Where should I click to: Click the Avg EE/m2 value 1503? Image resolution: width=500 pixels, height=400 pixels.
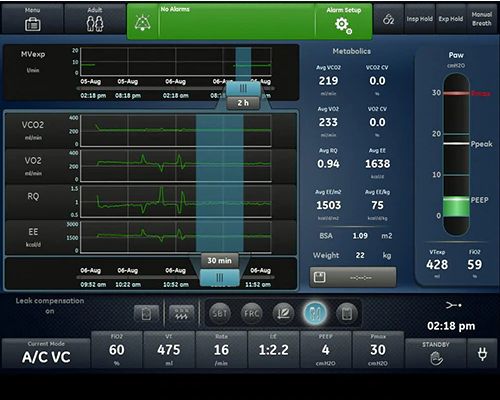[328, 205]
